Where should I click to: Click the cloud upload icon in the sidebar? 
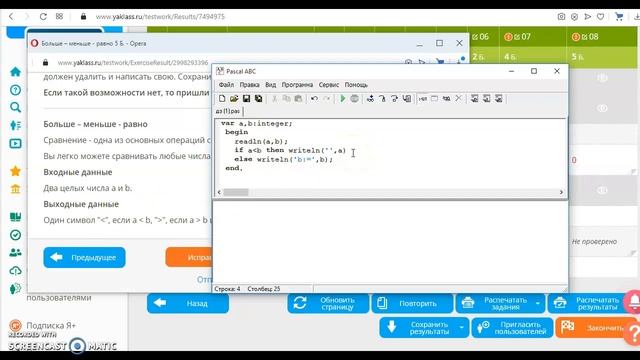pyautogui.click(x=15, y=271)
